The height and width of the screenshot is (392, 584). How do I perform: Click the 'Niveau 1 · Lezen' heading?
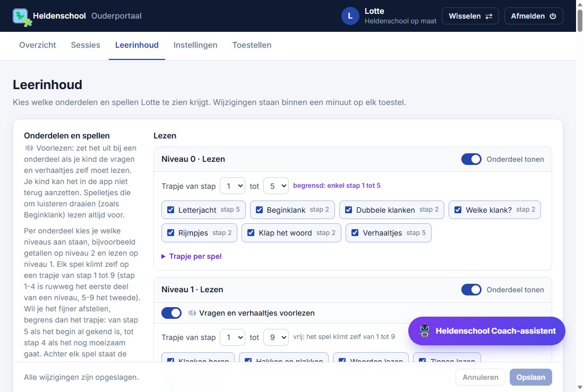pyautogui.click(x=192, y=290)
